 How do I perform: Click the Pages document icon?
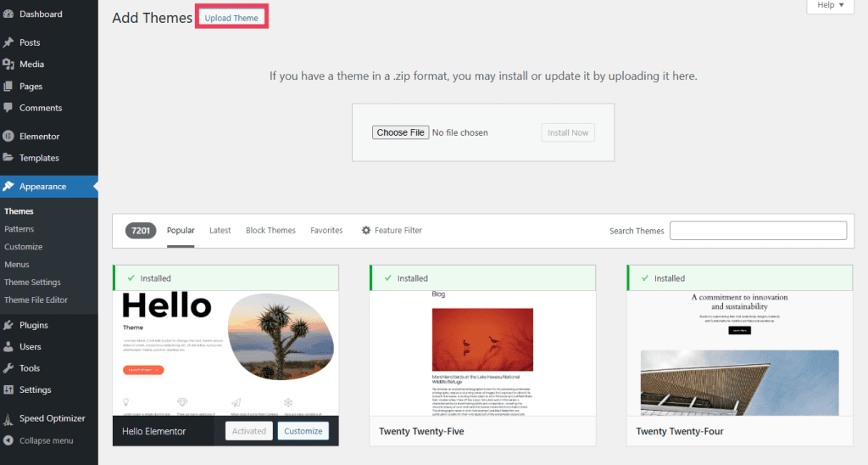pos(8,87)
